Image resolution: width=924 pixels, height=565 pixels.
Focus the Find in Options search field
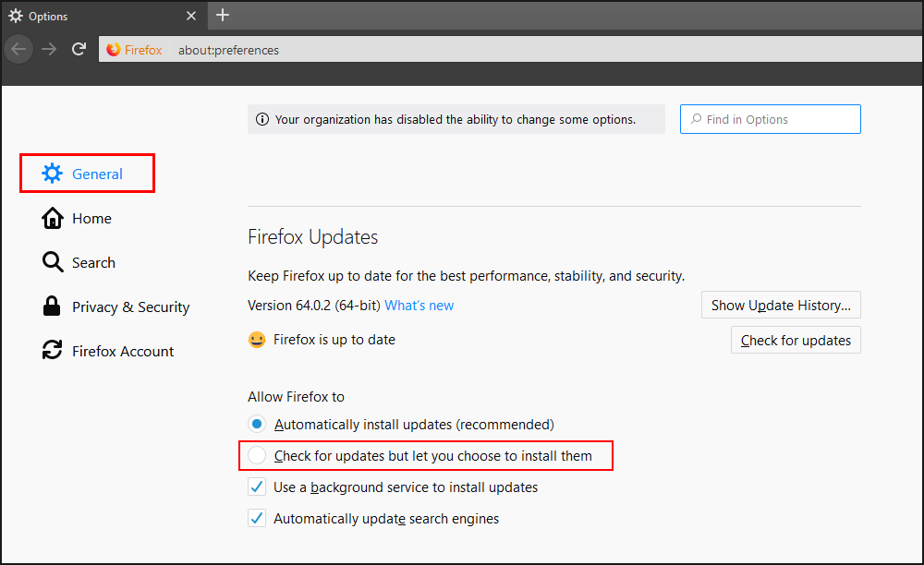[771, 119]
